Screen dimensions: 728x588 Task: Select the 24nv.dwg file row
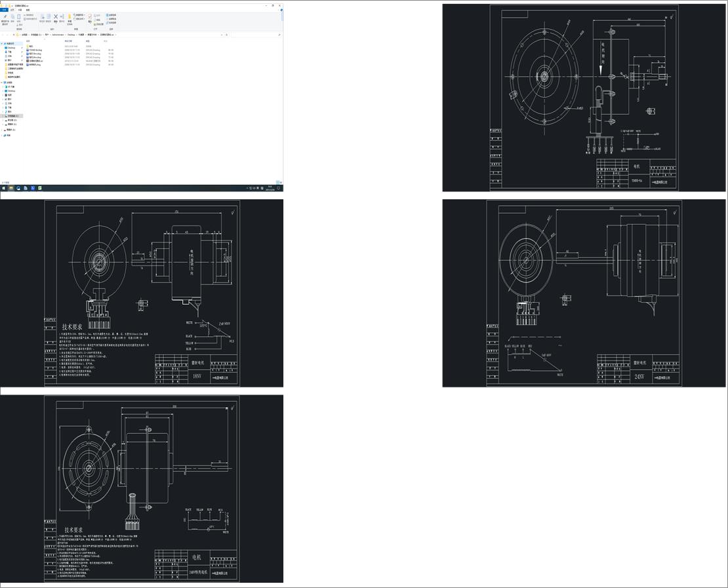[x=70, y=57]
